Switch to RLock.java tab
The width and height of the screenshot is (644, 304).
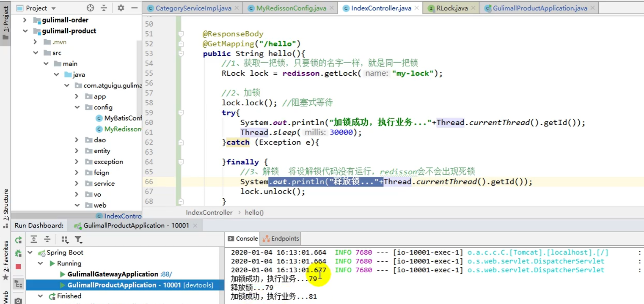point(452,8)
